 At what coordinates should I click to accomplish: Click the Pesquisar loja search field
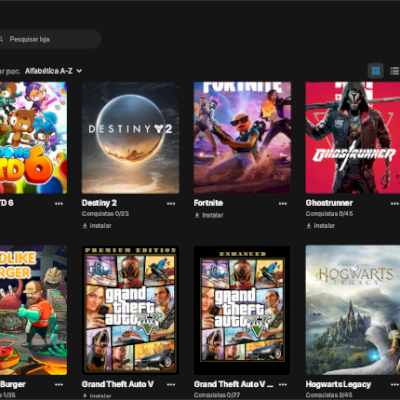coord(50,39)
